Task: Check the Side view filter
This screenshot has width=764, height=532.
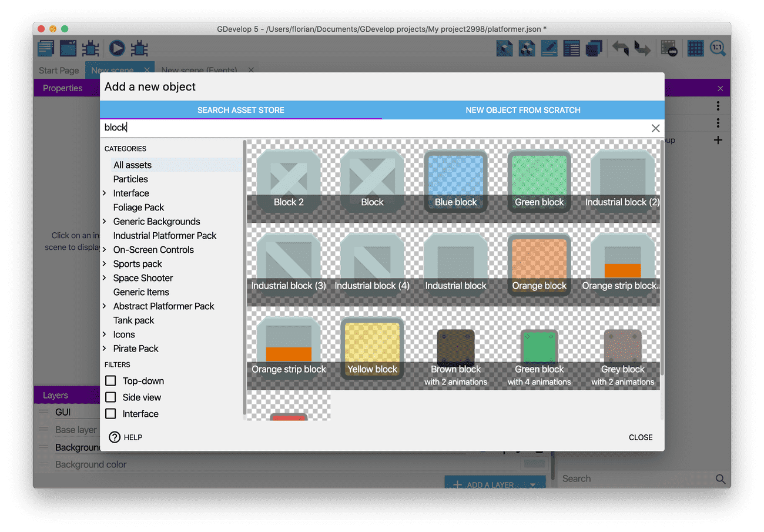Action: (110, 397)
